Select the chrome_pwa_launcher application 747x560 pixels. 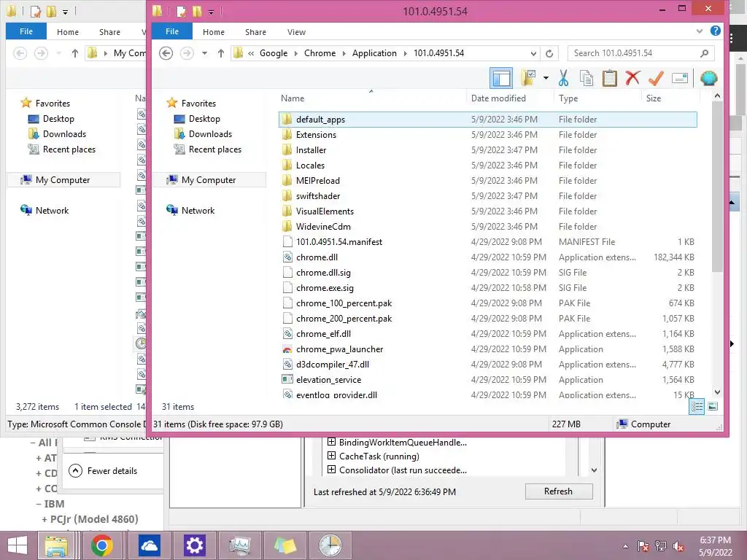click(487, 349)
